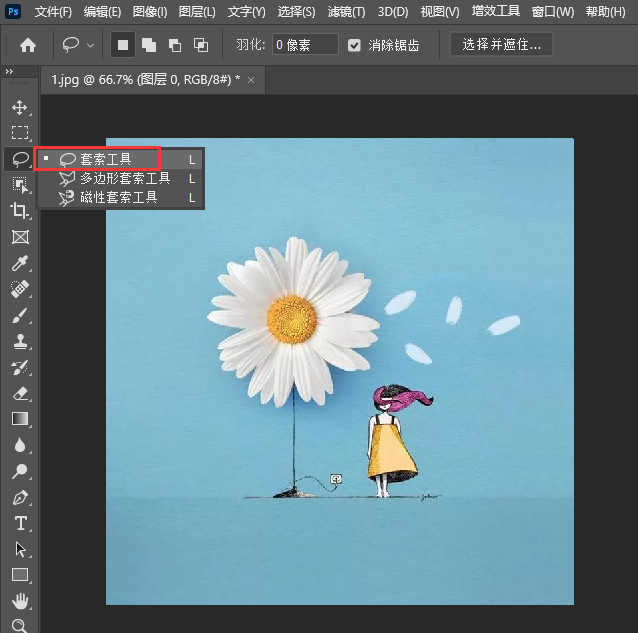Toggle the 消除锯齿 anti-alias checkbox
638x633 pixels.
tap(355, 45)
